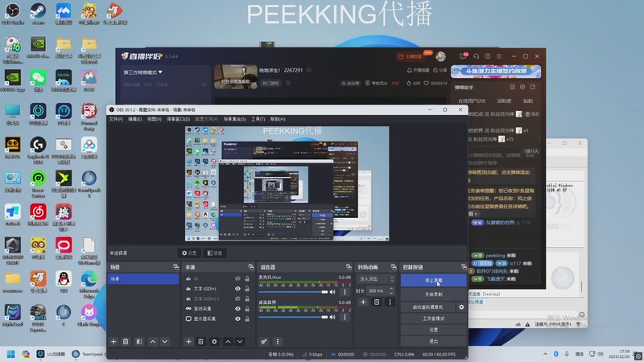Image resolution: width=644 pixels, height=362 pixels.
Task: Toggle lock on display capture source
Action: pos(247,319)
